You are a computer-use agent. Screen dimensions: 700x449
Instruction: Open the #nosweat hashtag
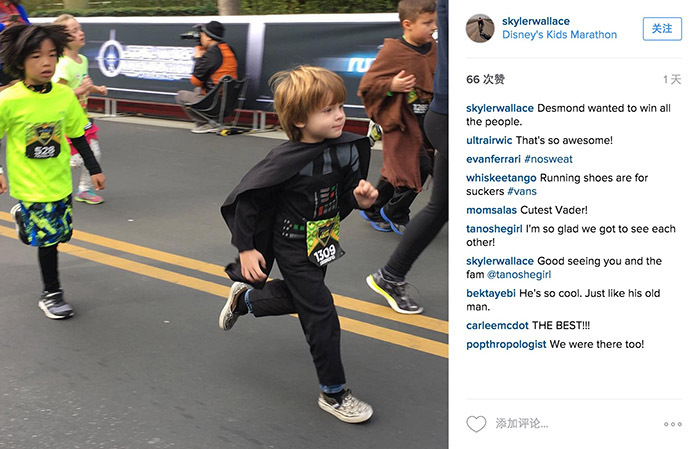[548, 159]
